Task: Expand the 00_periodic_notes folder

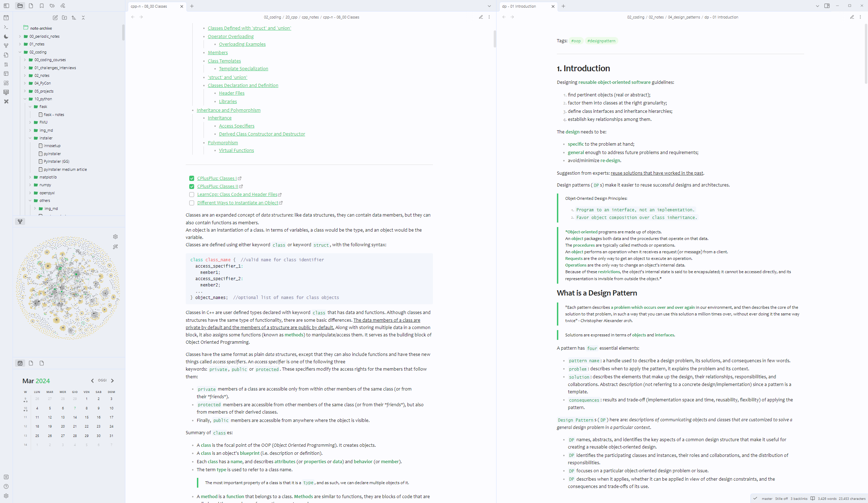Action: (20, 36)
